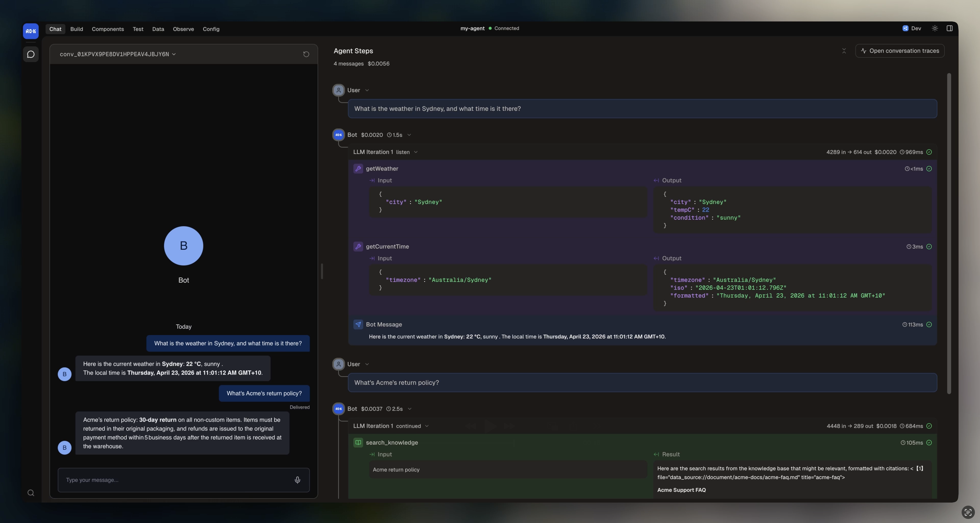Click the Acme return policy search input

(x=508, y=470)
